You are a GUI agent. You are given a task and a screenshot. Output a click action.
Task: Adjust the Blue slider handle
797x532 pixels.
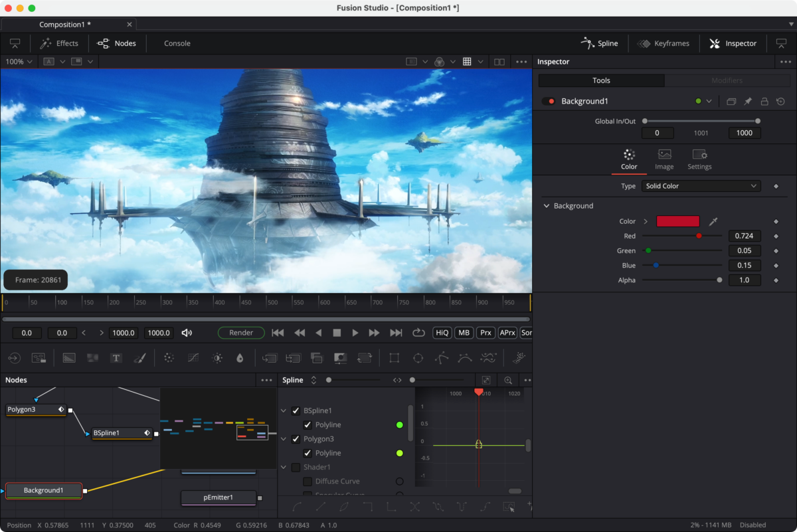(656, 266)
